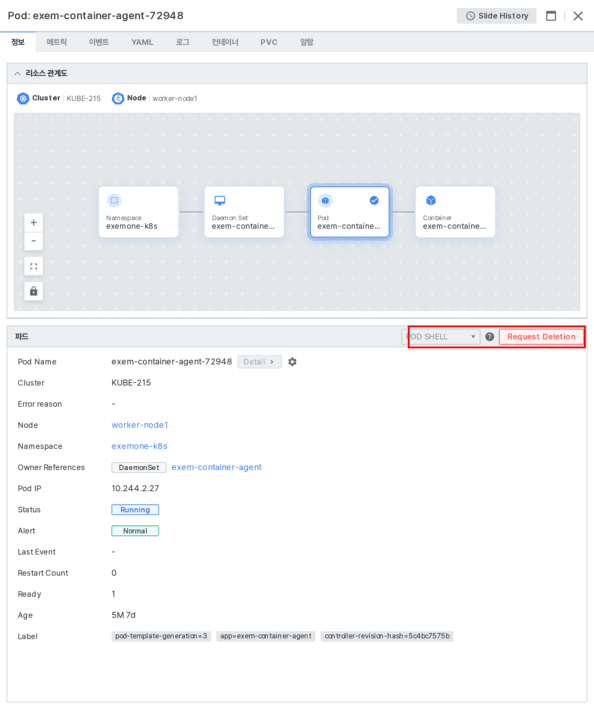Open the YAML tab
Viewport: 594px width, 713px height.
click(x=142, y=42)
